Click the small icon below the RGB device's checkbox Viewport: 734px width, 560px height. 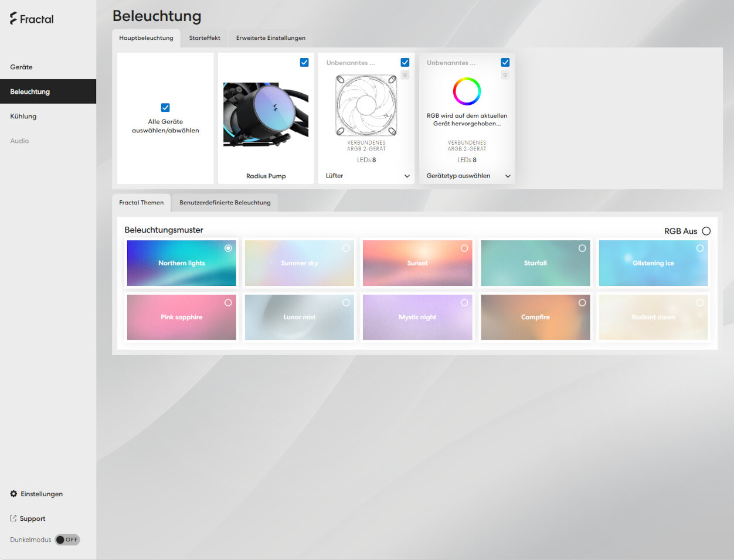(x=505, y=75)
